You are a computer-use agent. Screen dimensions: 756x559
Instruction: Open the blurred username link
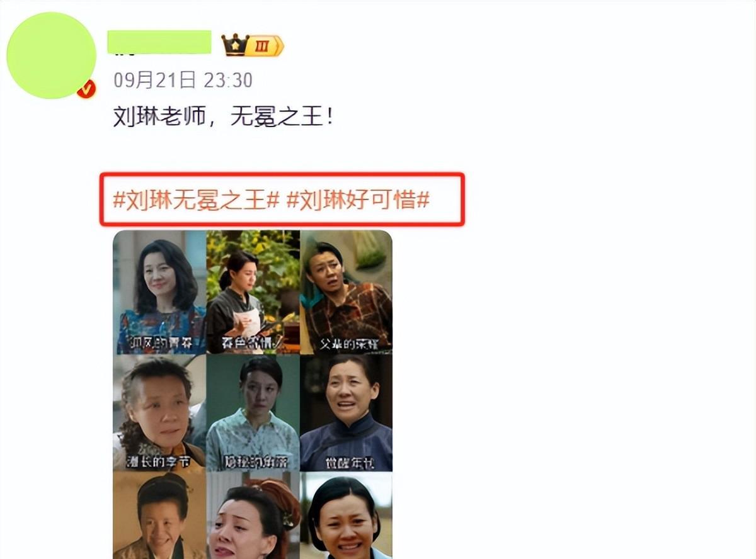159,41
